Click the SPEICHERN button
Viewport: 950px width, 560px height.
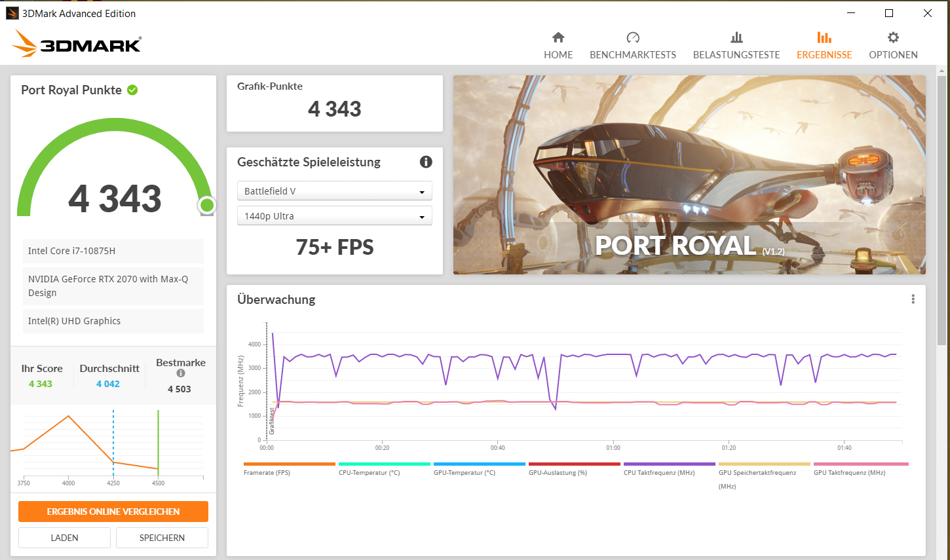pos(162,538)
